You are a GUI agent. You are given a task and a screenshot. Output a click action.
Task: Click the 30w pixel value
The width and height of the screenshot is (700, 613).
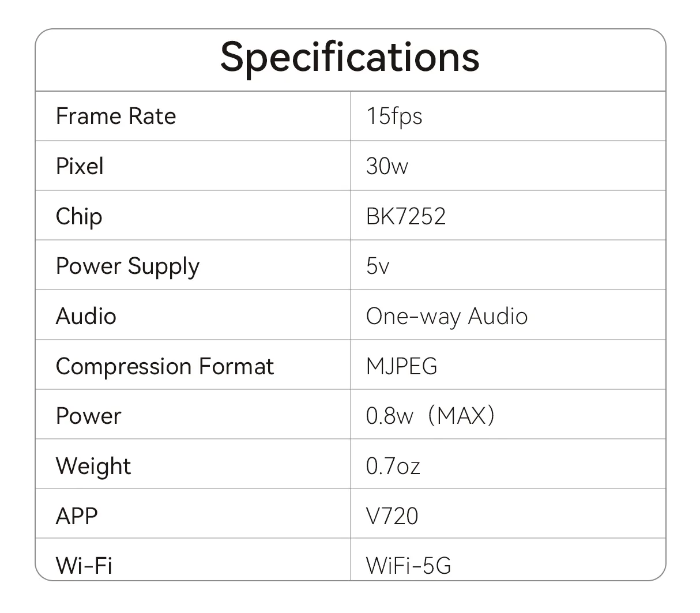pyautogui.click(x=387, y=167)
